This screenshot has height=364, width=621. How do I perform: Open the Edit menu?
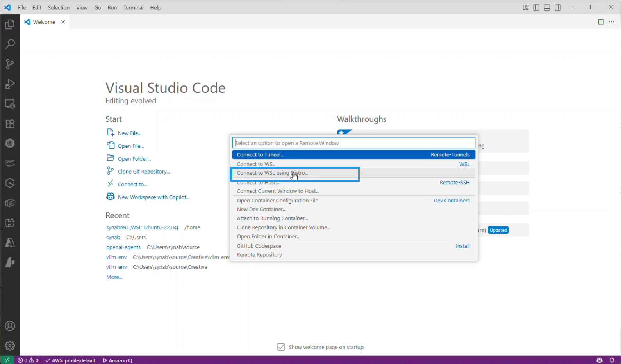37,7
